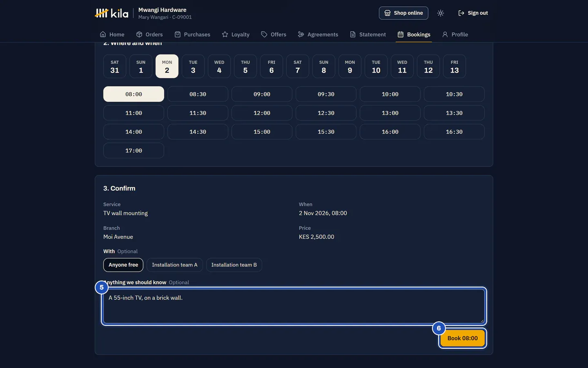
Task: Toggle the light/dark theme sun icon
Action: 440,13
